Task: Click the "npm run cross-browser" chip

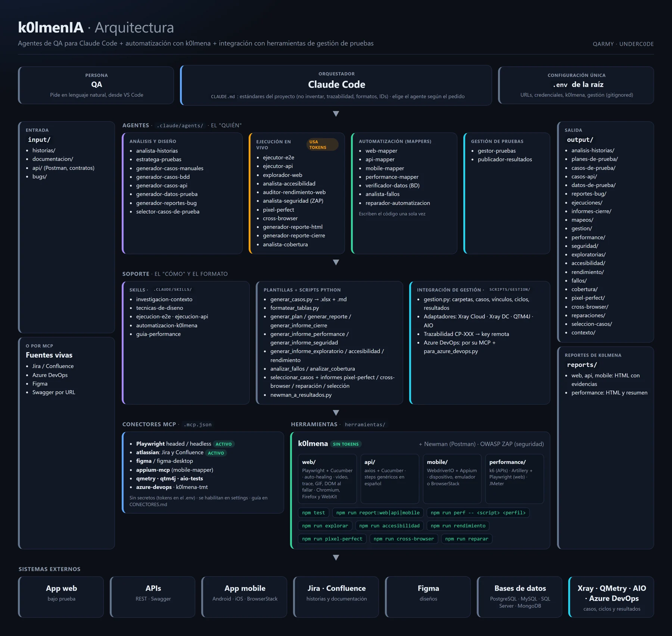Action: coord(404,539)
